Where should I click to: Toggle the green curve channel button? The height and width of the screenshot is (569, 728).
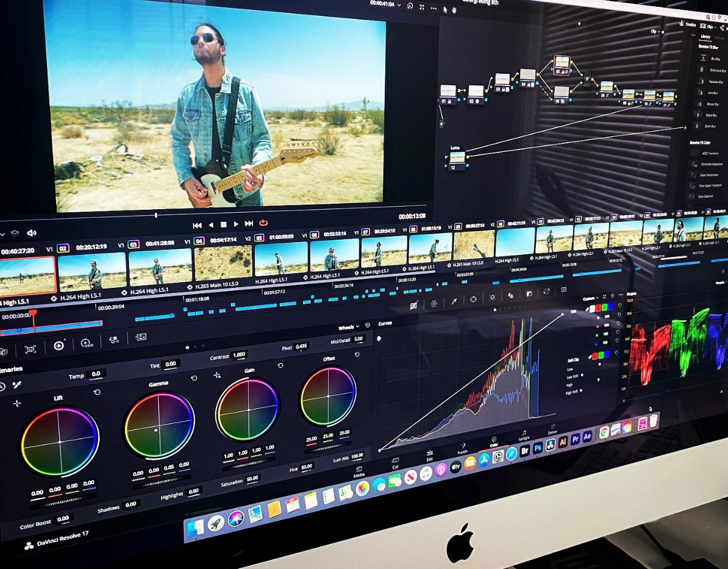[604, 307]
